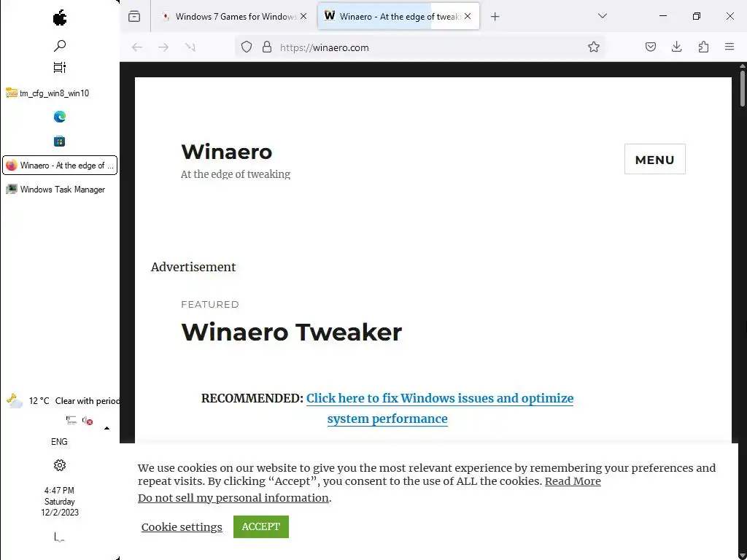Open the site MENU button
This screenshot has width=747, height=560.
coord(655,160)
